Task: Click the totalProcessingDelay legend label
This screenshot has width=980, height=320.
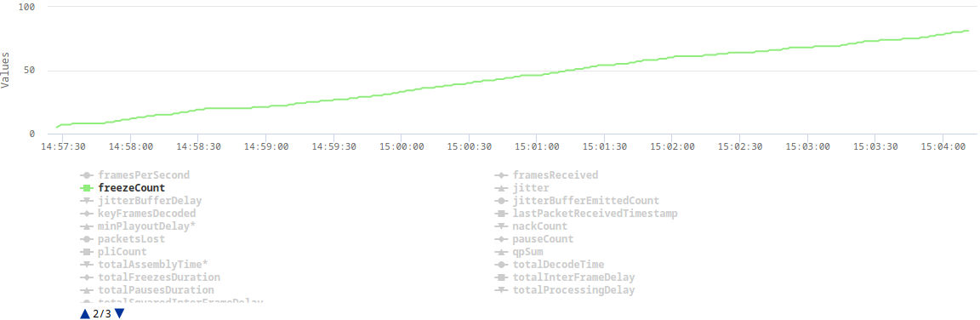Action: [573, 290]
